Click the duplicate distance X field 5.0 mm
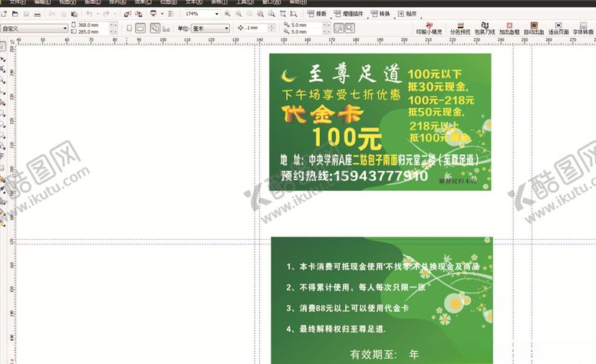The width and height of the screenshot is (596, 364). (x=306, y=25)
